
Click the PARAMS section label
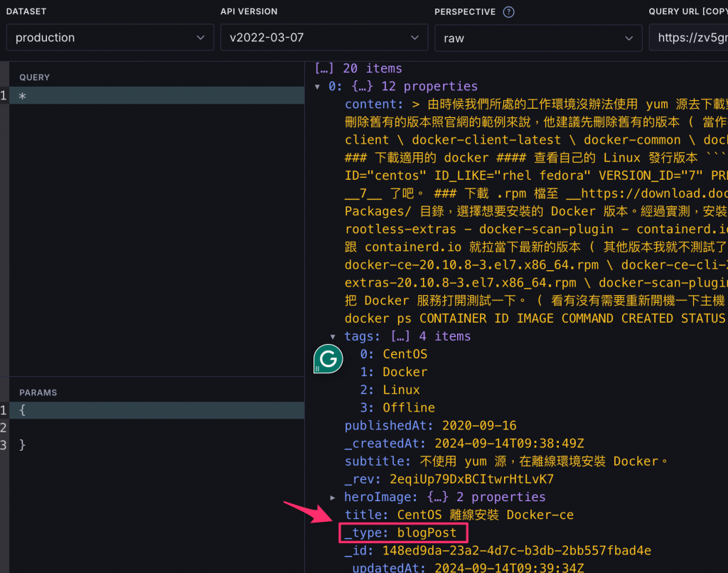coord(38,393)
